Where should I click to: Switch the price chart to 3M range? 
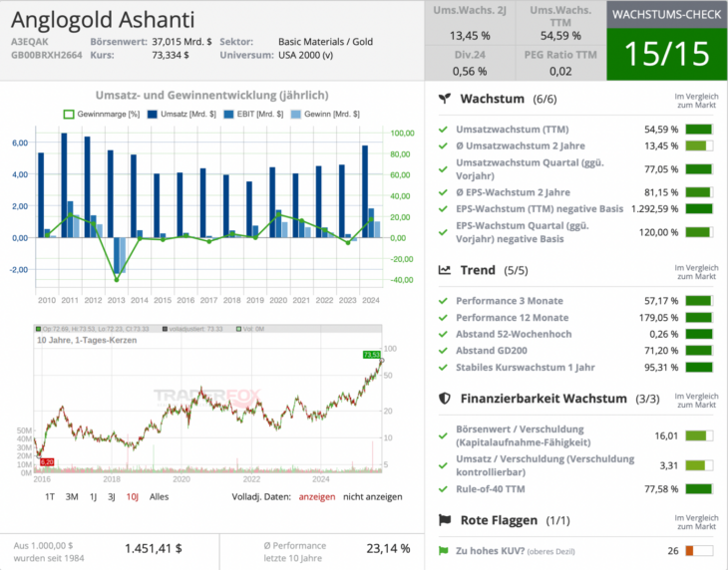coord(72,496)
